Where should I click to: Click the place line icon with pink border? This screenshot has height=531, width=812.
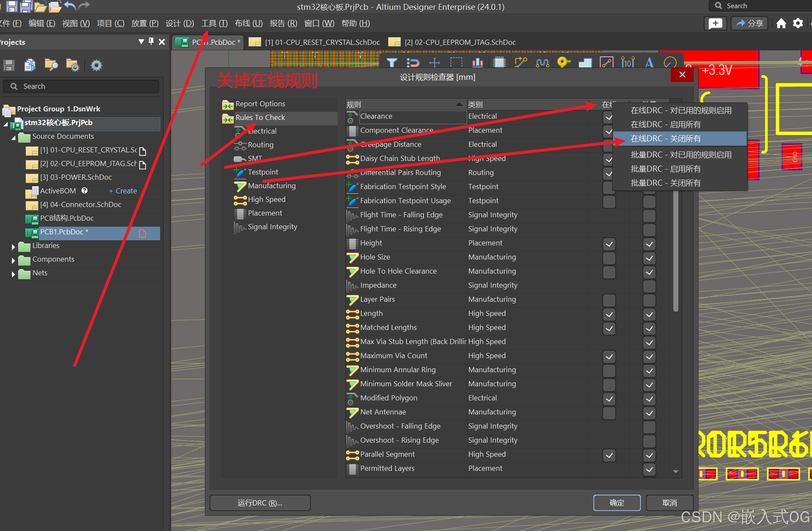point(607,63)
